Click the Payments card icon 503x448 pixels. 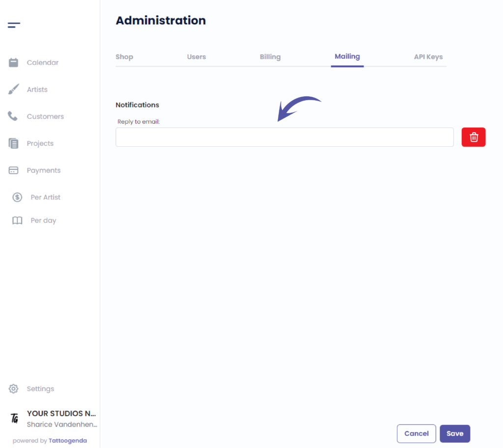[x=13, y=170]
